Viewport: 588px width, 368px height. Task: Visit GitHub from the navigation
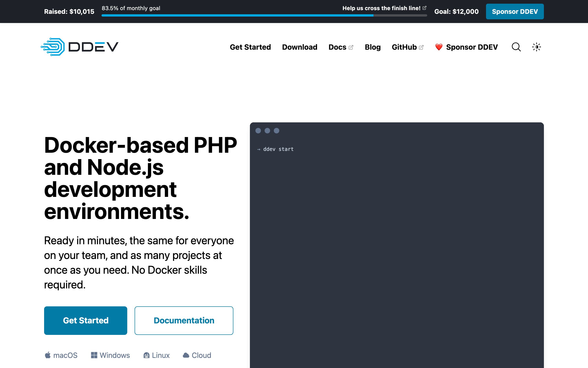point(404,47)
